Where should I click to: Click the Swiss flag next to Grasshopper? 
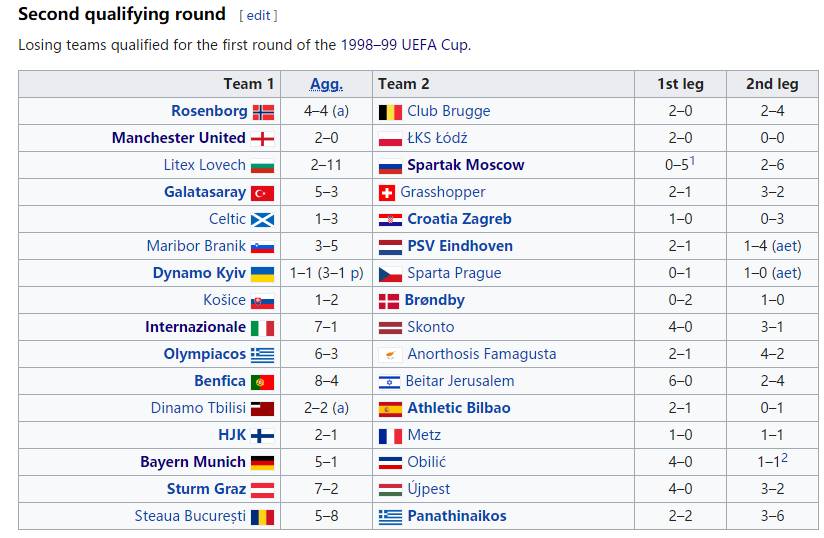(387, 193)
